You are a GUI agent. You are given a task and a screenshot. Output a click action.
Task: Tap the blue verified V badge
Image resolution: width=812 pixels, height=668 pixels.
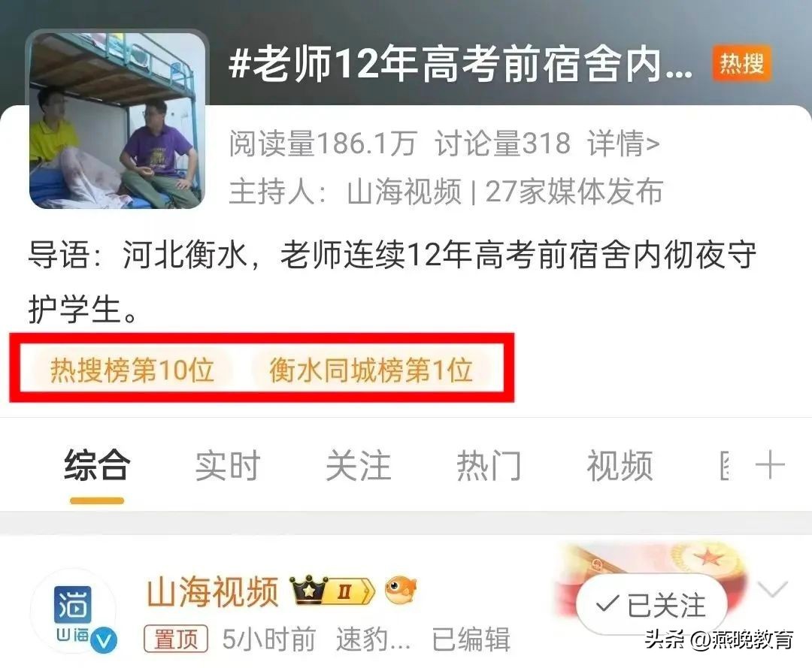coord(104,641)
